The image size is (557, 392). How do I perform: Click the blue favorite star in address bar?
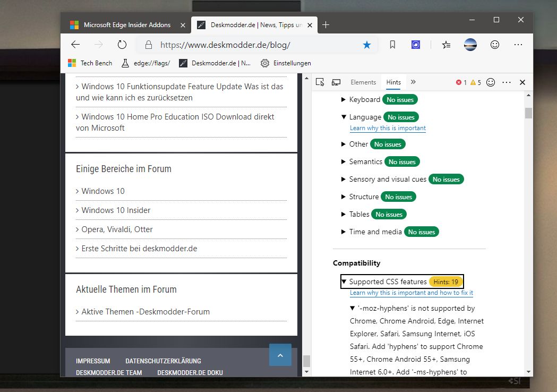pyautogui.click(x=366, y=45)
